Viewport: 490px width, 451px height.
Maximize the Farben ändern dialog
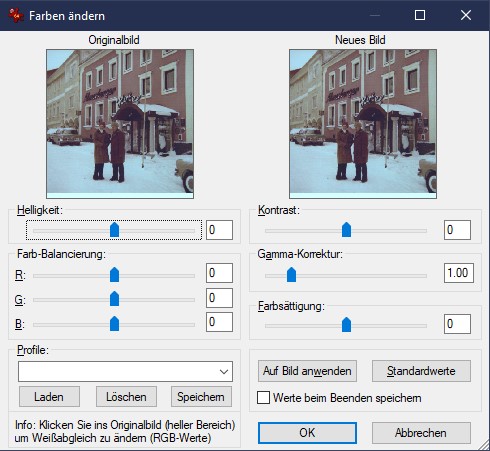pyautogui.click(x=420, y=15)
